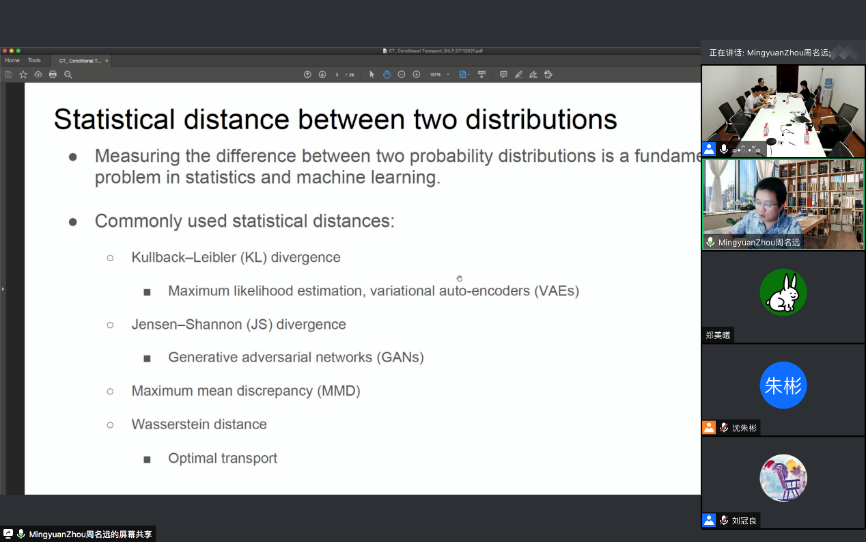Click the Maximum likelihood estimation bullet text

click(373, 291)
